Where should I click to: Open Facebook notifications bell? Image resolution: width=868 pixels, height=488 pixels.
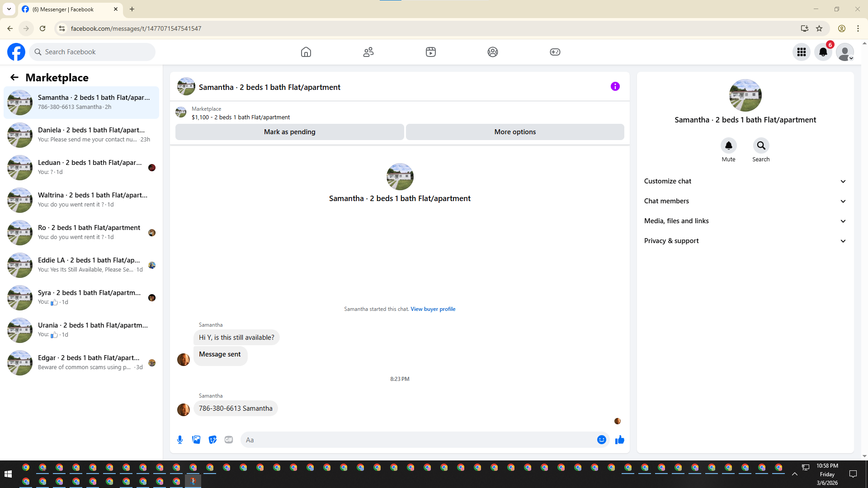pyautogui.click(x=823, y=52)
